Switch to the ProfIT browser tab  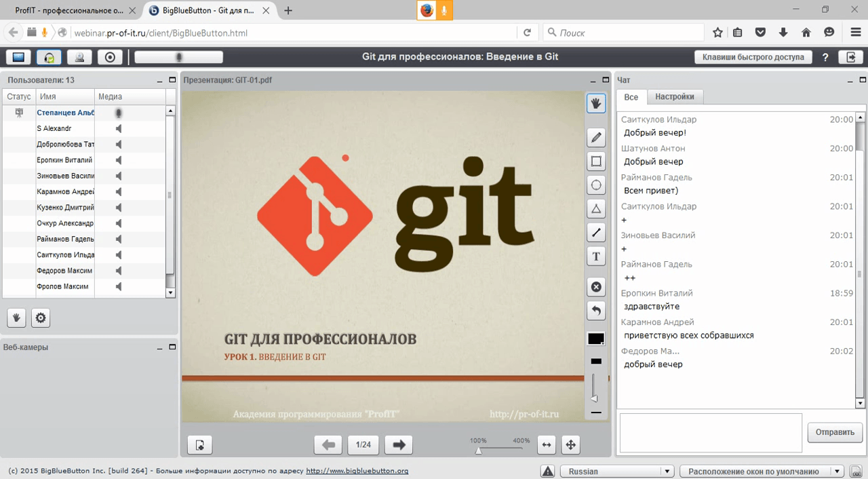pos(68,10)
